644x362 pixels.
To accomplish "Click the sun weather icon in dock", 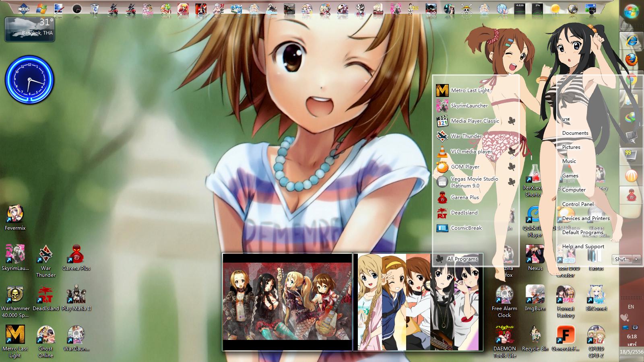I will pyautogui.click(x=555, y=8).
